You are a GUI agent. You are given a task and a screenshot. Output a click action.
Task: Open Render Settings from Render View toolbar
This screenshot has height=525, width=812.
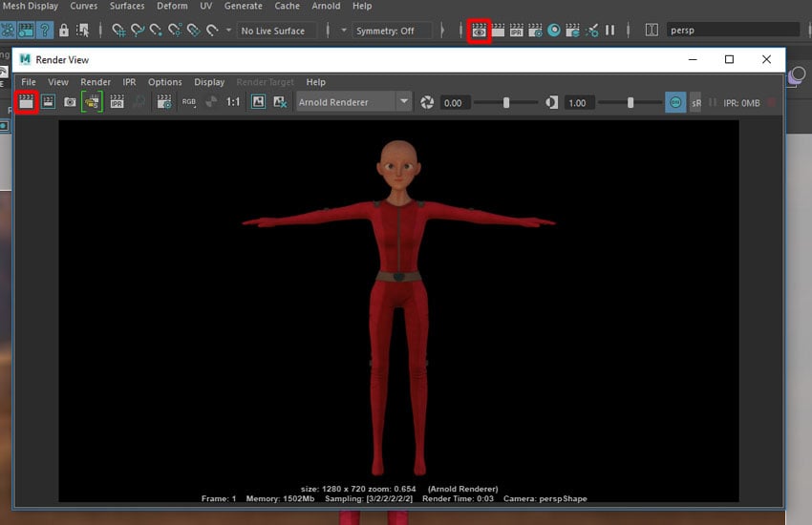[x=163, y=101]
